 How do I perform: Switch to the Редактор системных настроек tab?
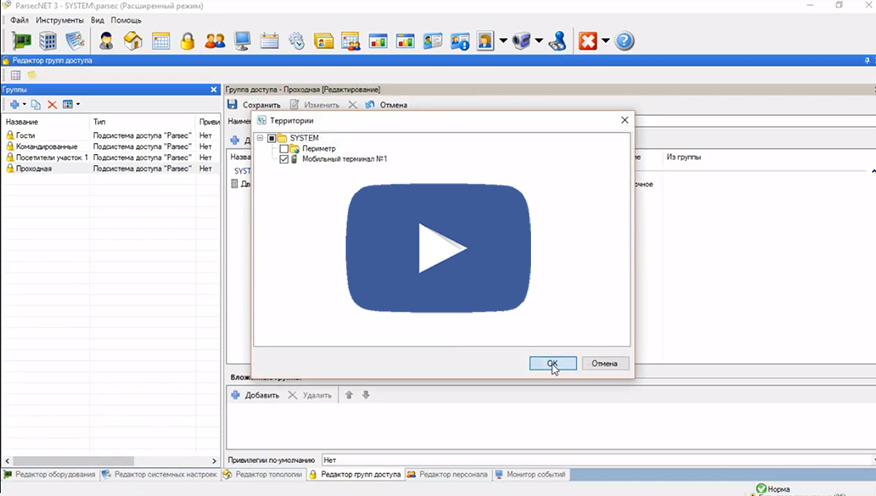[160, 474]
